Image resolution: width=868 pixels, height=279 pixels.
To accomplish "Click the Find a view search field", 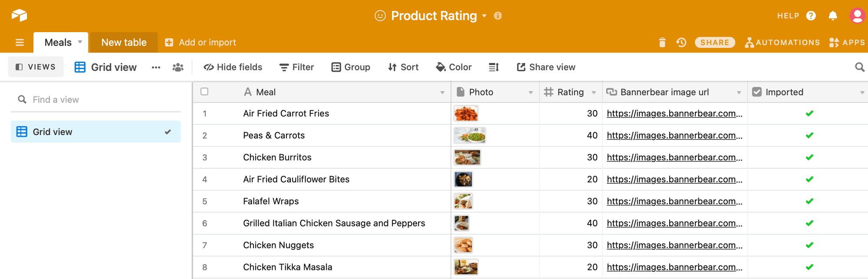I will pos(95,100).
